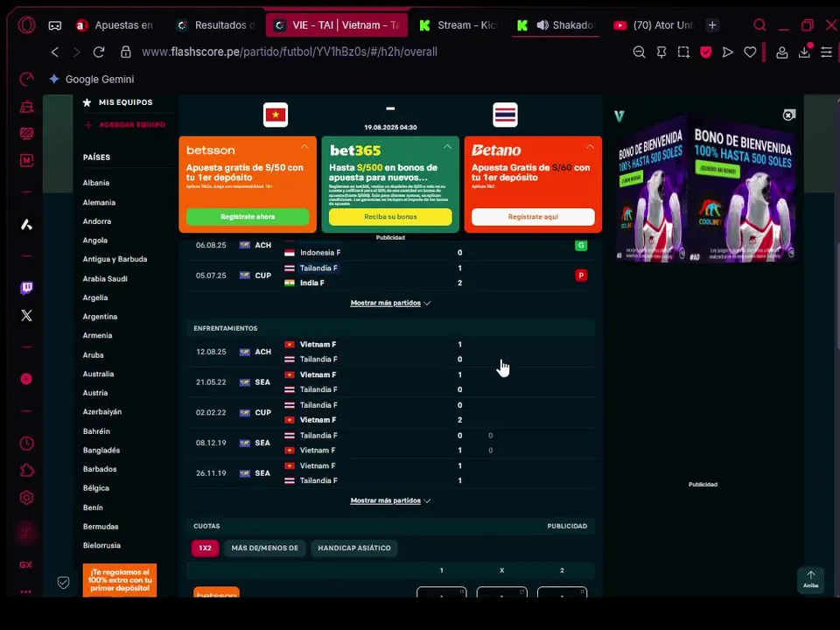The image size is (840, 630).
Task: Click Regístrate aquí on Betano card
Action: (533, 216)
